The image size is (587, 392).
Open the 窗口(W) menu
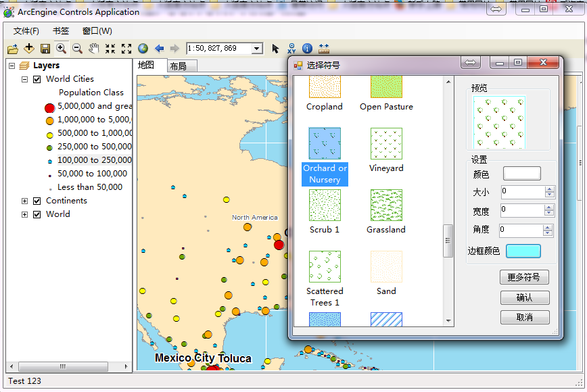[x=97, y=31]
